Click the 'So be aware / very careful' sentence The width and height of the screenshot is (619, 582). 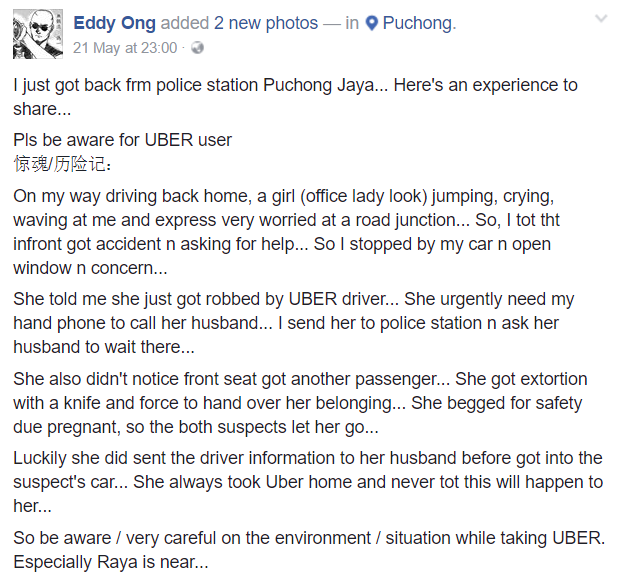click(x=309, y=538)
